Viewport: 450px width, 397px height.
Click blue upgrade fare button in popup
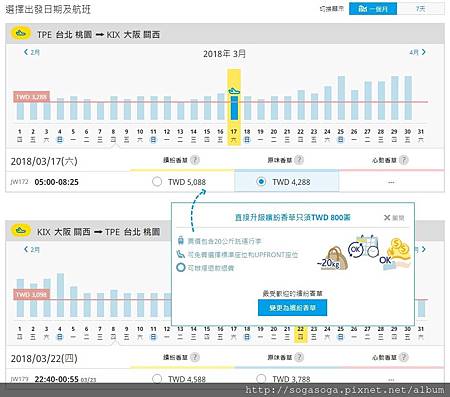pos(292,308)
